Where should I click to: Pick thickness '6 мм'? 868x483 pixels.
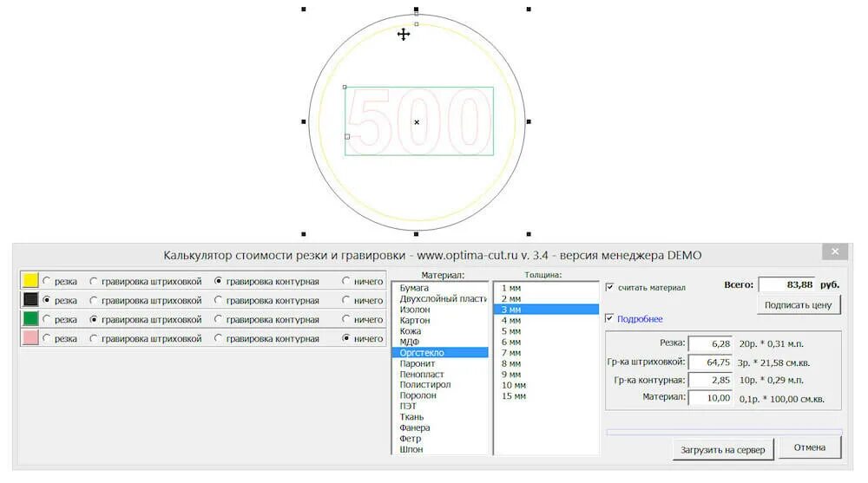[x=546, y=342]
